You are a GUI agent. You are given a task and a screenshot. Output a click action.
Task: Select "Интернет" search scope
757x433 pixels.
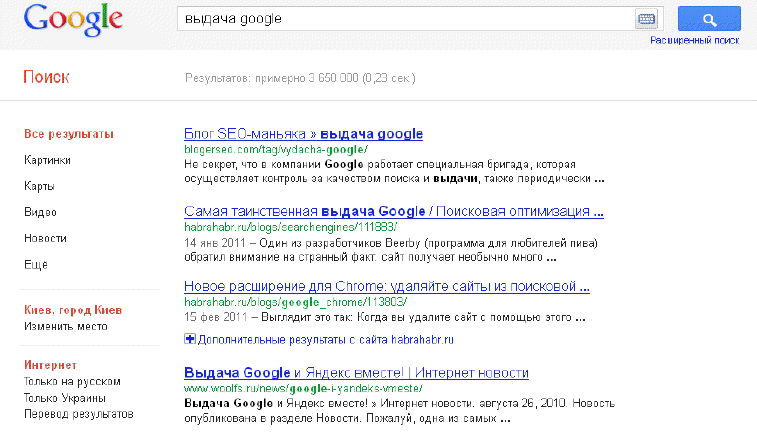pos(51,365)
